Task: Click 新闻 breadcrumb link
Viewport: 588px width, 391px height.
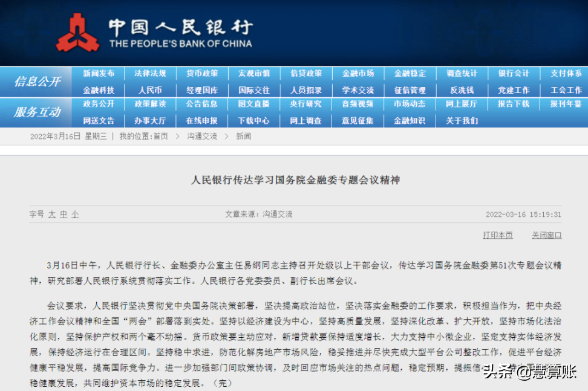Action: coord(243,137)
